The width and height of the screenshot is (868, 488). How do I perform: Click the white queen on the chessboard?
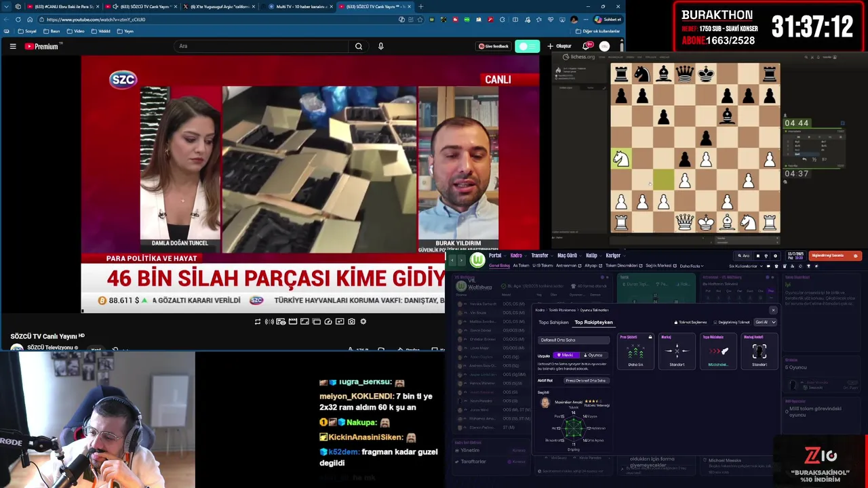685,222
